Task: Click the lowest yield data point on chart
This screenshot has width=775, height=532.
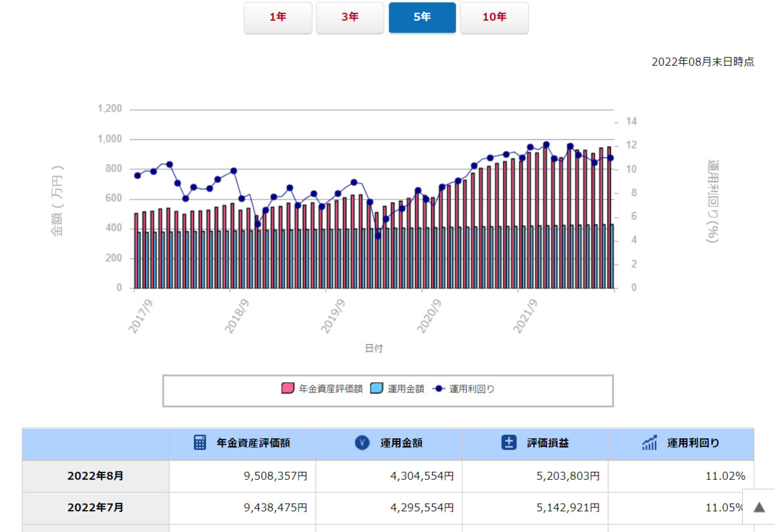Action: coord(378,236)
